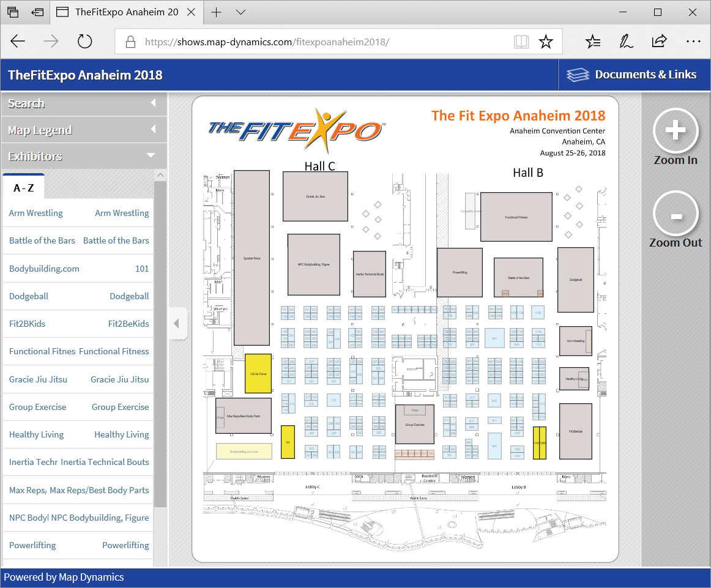Open Reading view book icon
The height and width of the screenshot is (588, 711).
pos(521,42)
